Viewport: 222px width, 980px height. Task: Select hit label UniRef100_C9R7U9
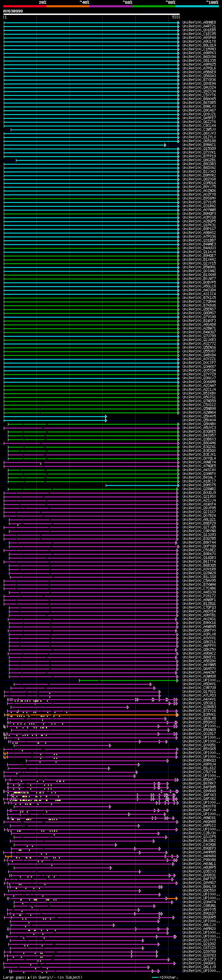[x=199, y=688]
